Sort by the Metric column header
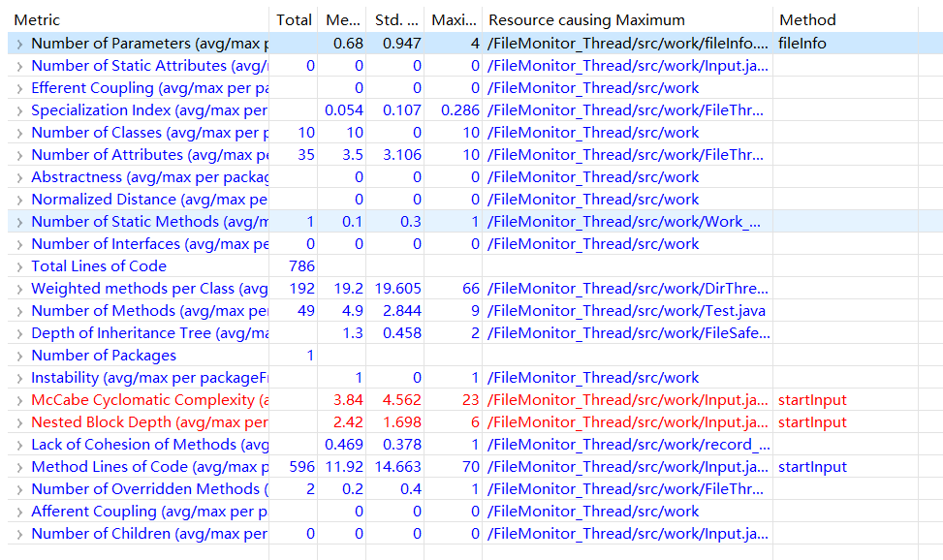Image resolution: width=943 pixels, height=560 pixels. coord(136,19)
